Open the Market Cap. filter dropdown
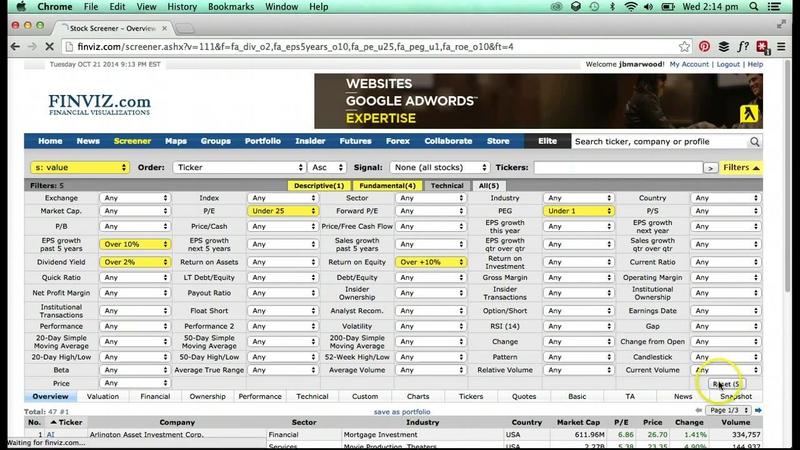Viewport: 800px width, 450px height. (x=135, y=211)
